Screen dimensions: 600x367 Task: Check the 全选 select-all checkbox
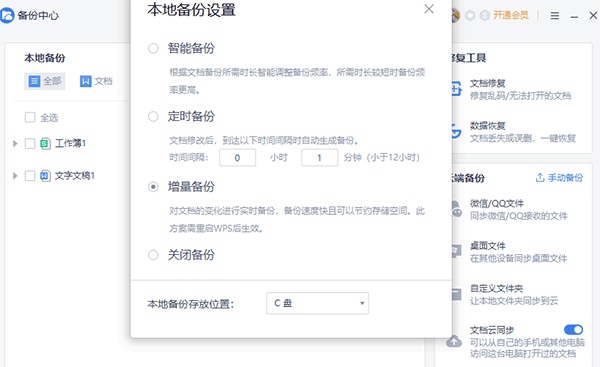point(30,117)
